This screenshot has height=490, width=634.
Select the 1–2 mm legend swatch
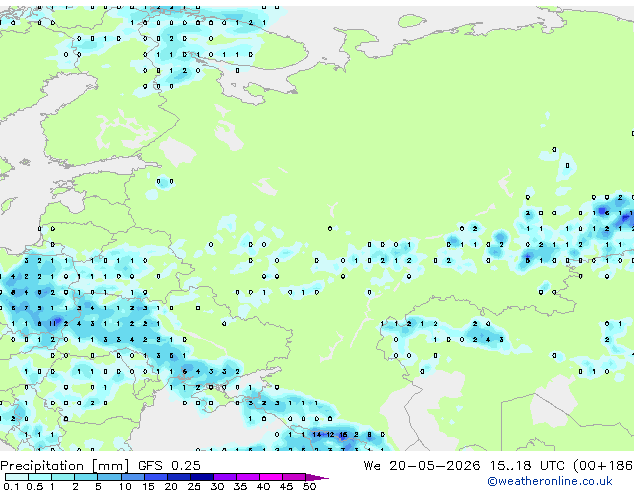63,477
